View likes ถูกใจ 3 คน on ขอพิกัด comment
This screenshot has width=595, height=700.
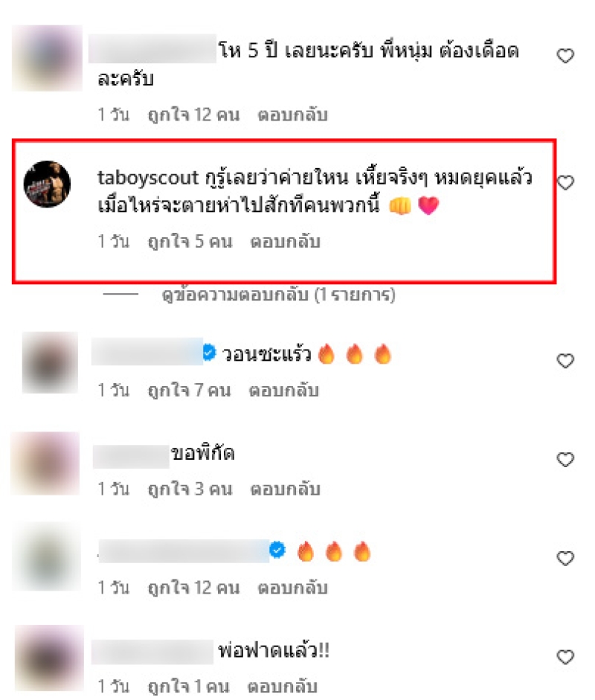click(190, 489)
